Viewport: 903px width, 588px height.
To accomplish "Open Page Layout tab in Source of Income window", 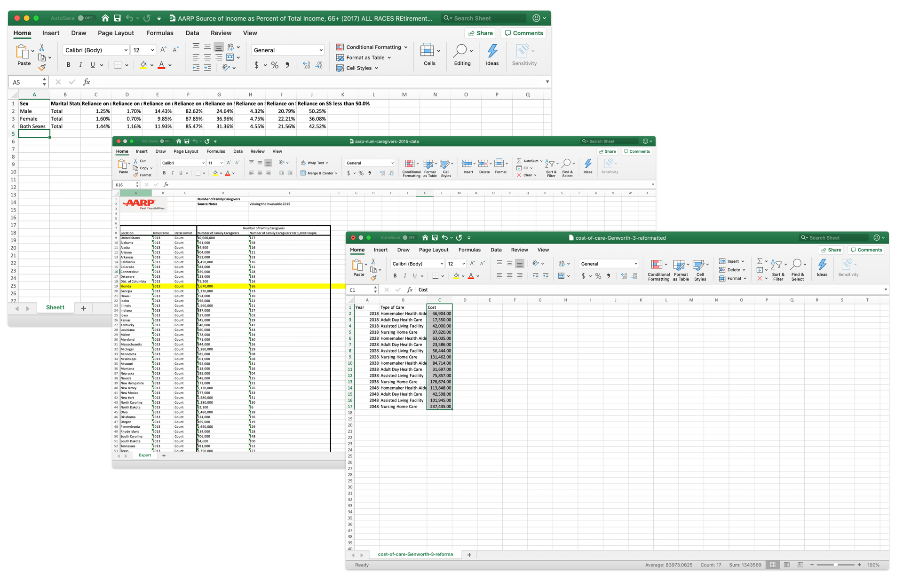I will point(116,33).
